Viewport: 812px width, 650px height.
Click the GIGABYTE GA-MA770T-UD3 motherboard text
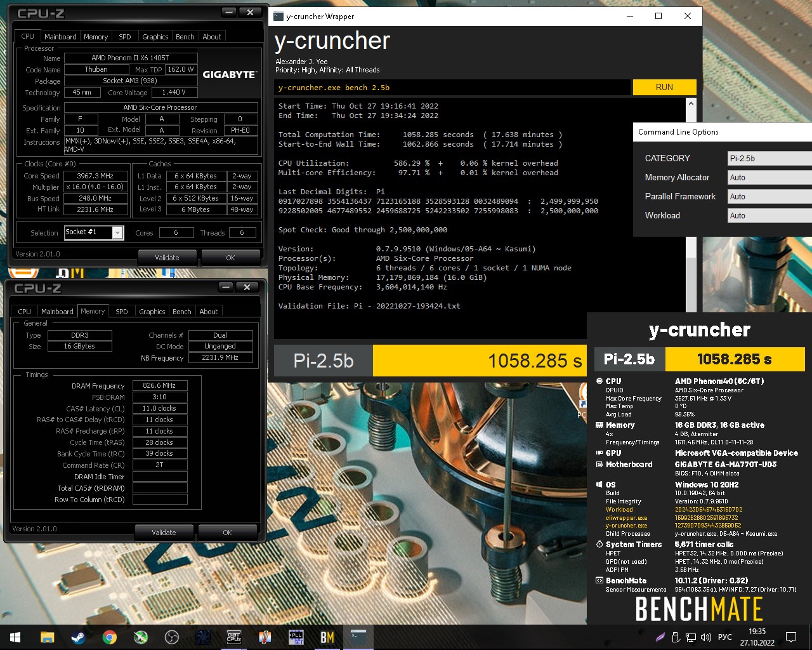click(x=726, y=465)
